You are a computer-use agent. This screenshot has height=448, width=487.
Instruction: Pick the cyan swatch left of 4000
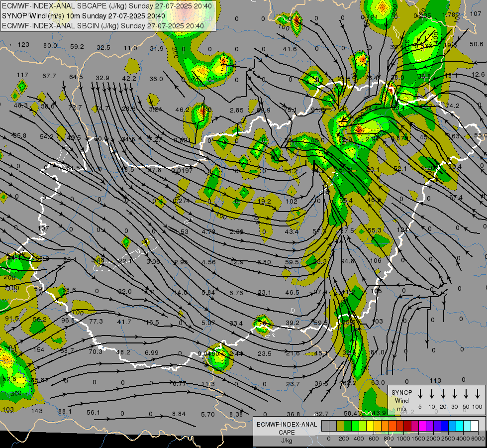tap(459, 426)
